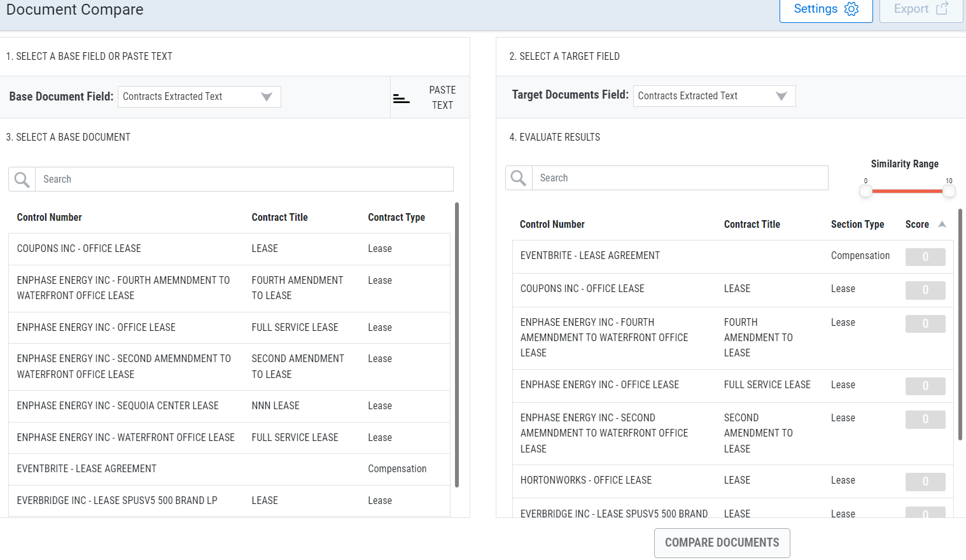Click the Compare Documents button
966x560 pixels.
[x=722, y=543]
